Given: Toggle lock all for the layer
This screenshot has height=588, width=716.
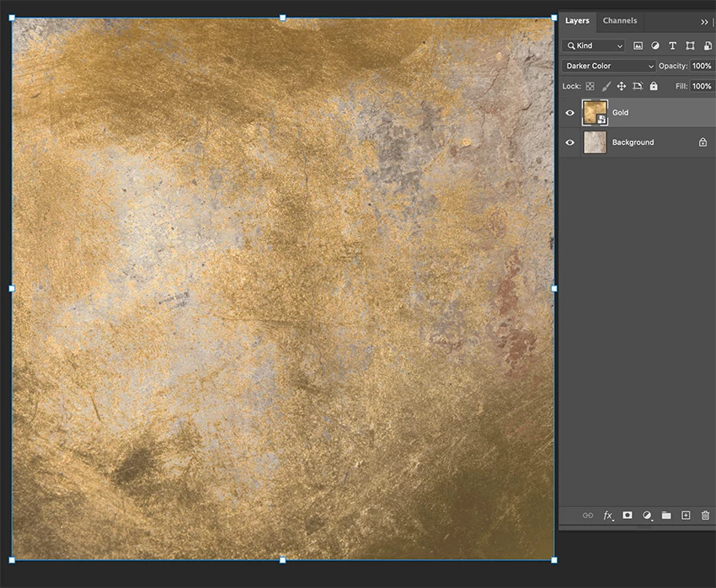Looking at the screenshot, I should tap(654, 86).
